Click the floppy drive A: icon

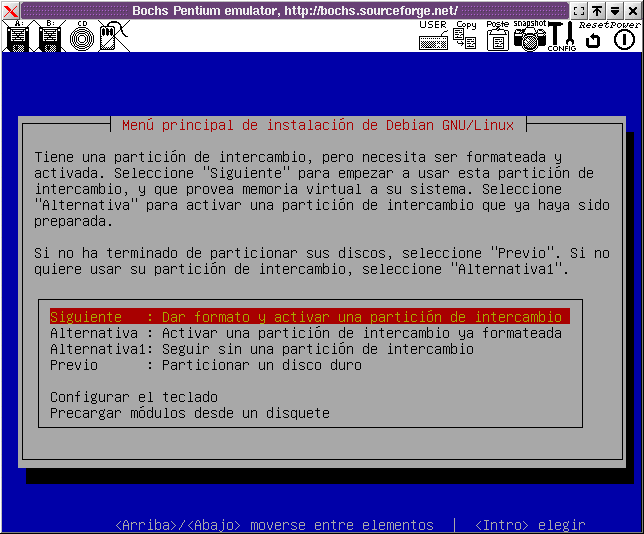[x=17, y=38]
